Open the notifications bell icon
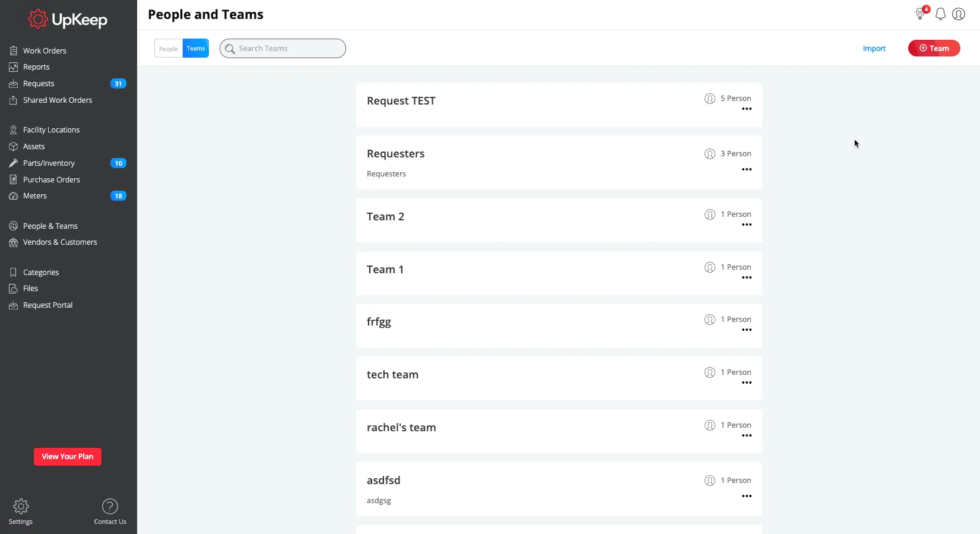Image resolution: width=980 pixels, height=534 pixels. 940,14
